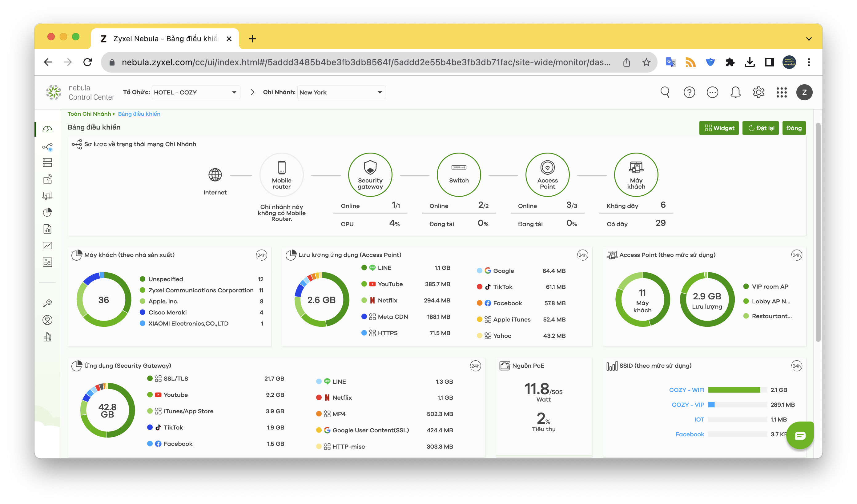This screenshot has height=504, width=857.
Task: Open the COZY - WIFI SSID link
Action: (686, 390)
